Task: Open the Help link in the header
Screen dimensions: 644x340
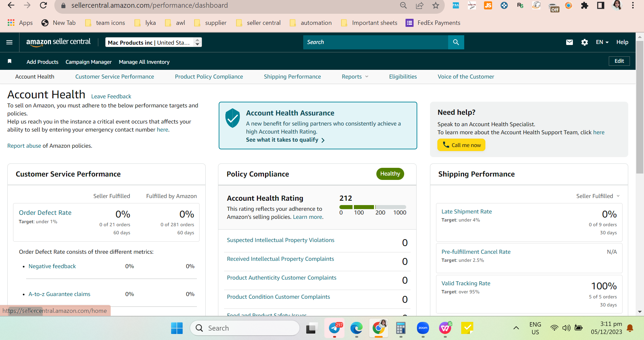Action: (622, 42)
